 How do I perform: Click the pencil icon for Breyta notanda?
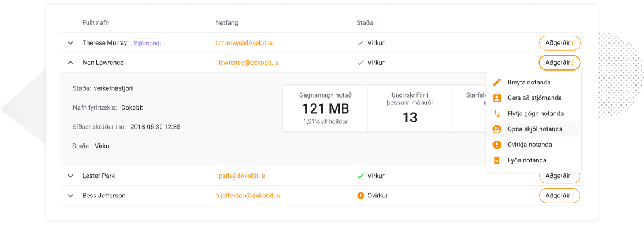496,82
